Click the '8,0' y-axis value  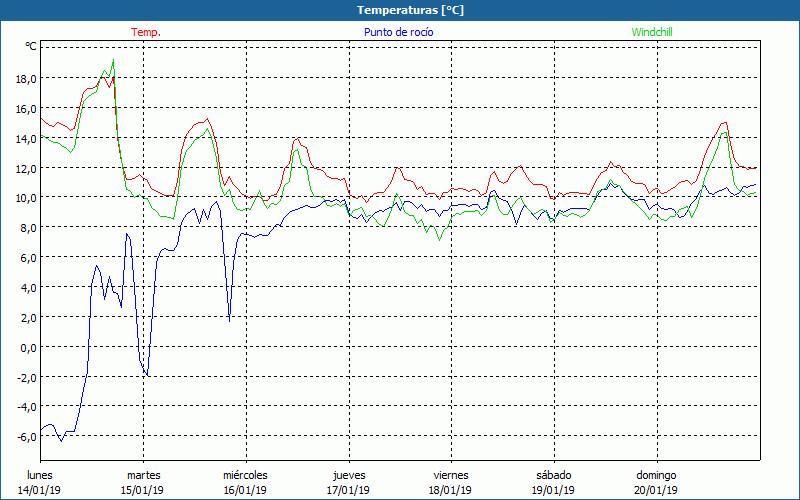[29, 228]
